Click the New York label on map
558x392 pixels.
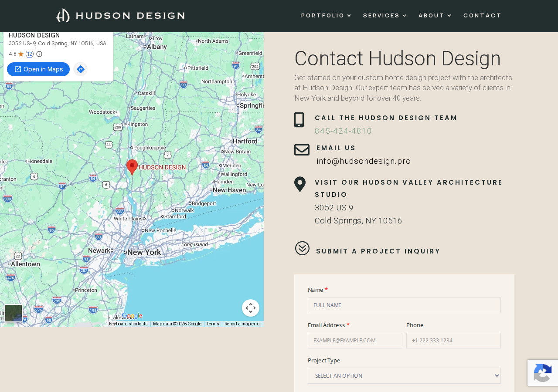(x=144, y=252)
